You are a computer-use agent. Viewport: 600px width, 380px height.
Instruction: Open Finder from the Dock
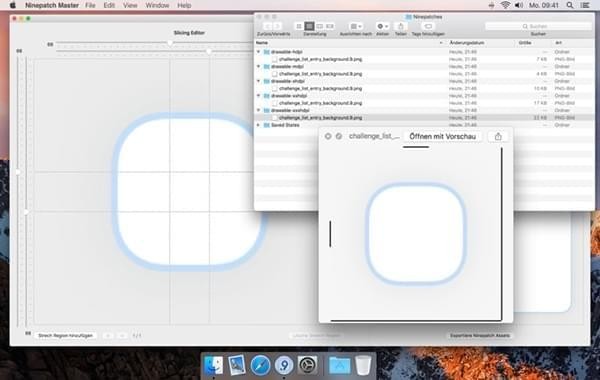[x=214, y=365]
